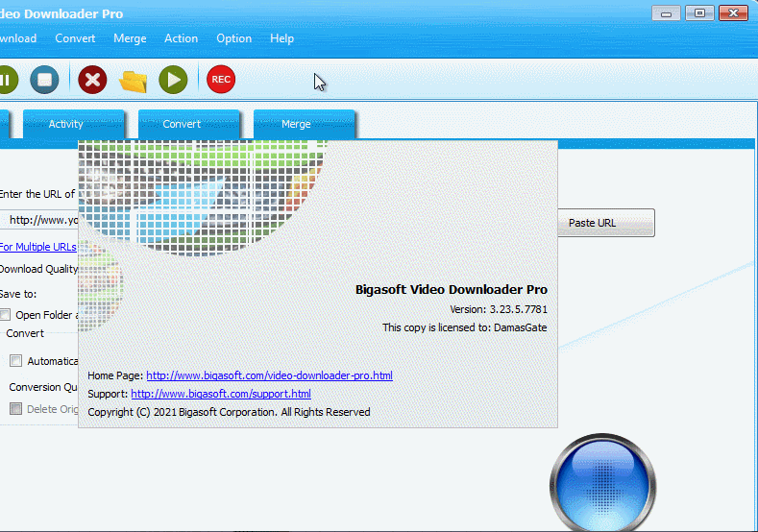The image size is (758, 532).
Task: Open the yellow folder toolbar icon
Action: (x=133, y=82)
